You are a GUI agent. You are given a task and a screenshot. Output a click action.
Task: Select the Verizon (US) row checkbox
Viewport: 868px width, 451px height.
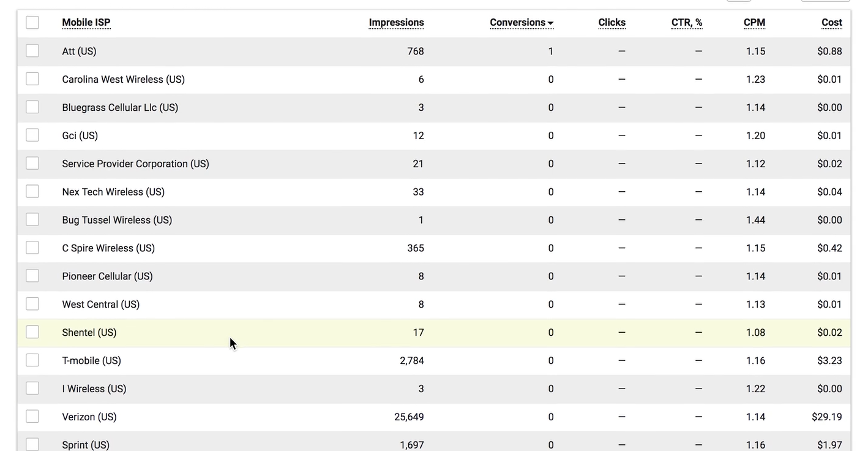[32, 417]
